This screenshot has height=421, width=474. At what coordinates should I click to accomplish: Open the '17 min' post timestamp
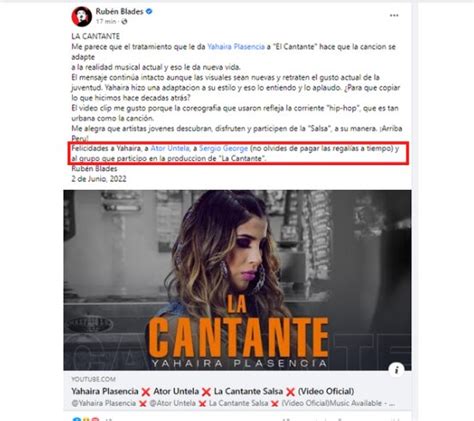pos(106,22)
